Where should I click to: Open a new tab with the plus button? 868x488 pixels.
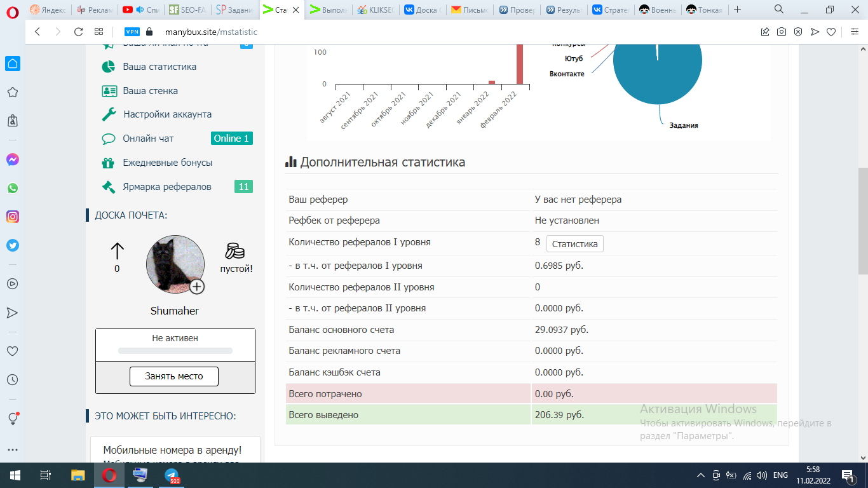(737, 10)
